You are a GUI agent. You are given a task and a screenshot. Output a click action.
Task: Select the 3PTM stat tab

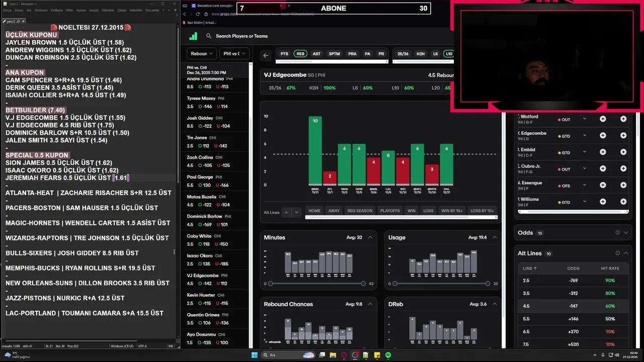pos(334,54)
